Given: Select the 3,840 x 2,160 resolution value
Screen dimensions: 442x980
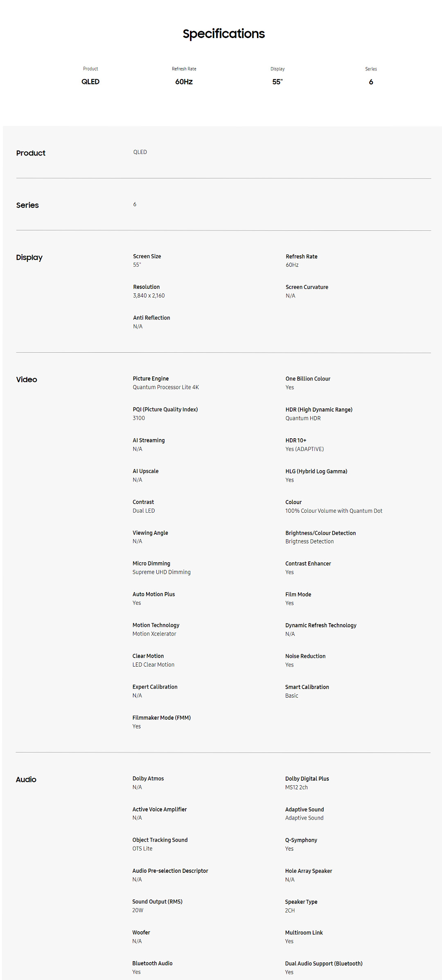Looking at the screenshot, I should click(149, 295).
